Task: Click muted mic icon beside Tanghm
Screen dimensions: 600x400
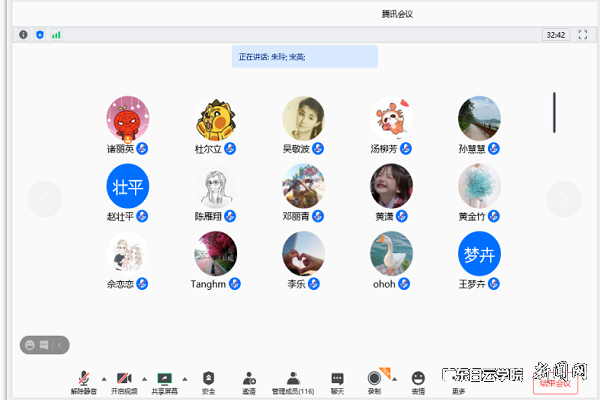Action: pyautogui.click(x=235, y=284)
